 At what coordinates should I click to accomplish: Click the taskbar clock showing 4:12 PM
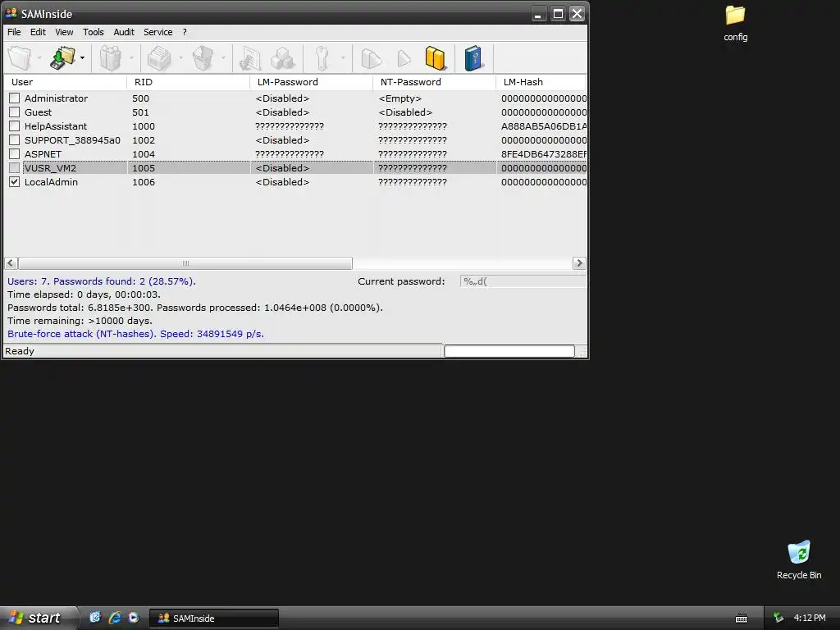click(810, 618)
